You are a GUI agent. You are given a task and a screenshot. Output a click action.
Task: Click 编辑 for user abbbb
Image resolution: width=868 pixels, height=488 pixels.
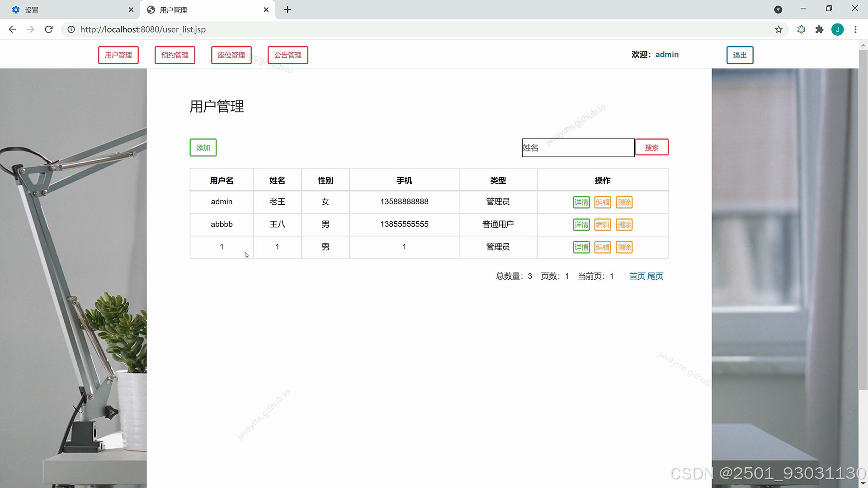(x=603, y=225)
